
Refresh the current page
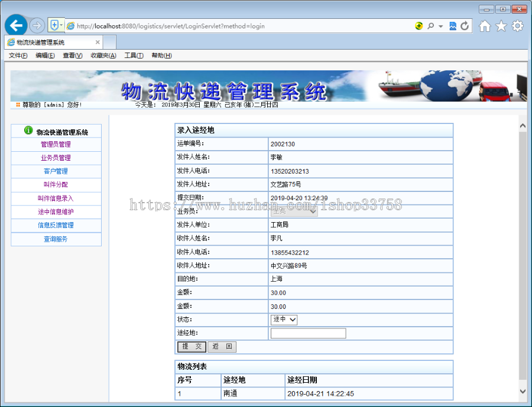465,26
